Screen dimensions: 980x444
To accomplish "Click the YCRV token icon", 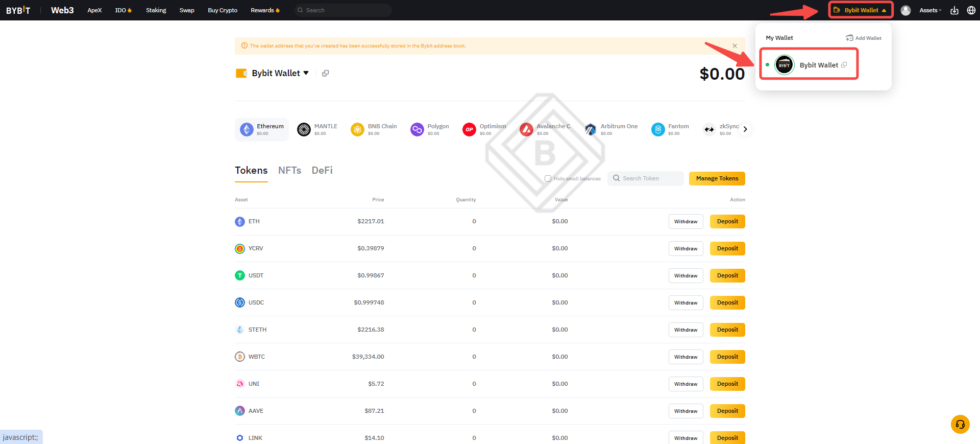I will (240, 249).
